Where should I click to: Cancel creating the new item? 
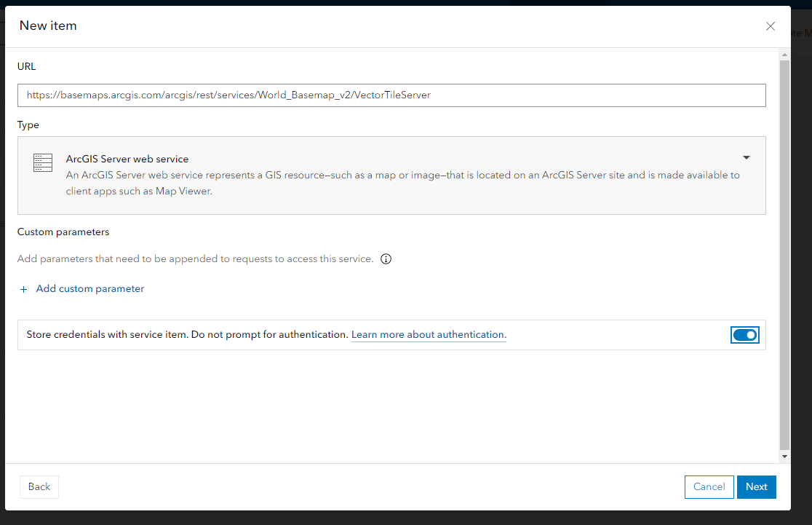click(709, 486)
